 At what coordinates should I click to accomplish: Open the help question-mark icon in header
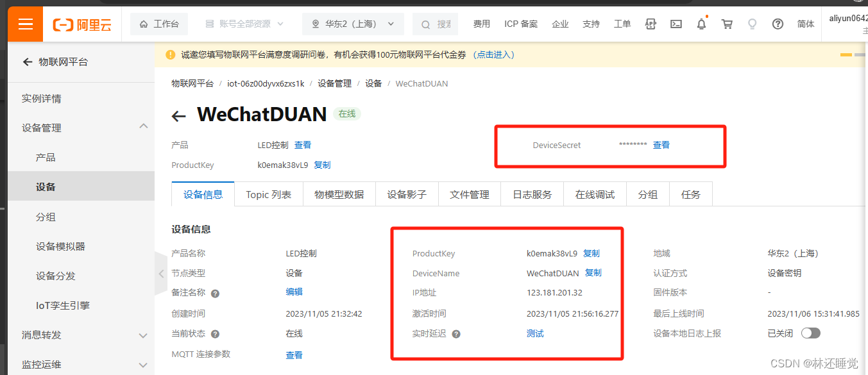coord(778,24)
